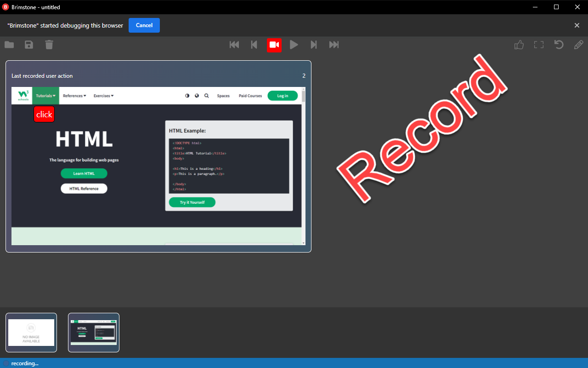Viewport: 588px width, 368px height.
Task: Click the Try it Yourself button
Action: click(192, 202)
